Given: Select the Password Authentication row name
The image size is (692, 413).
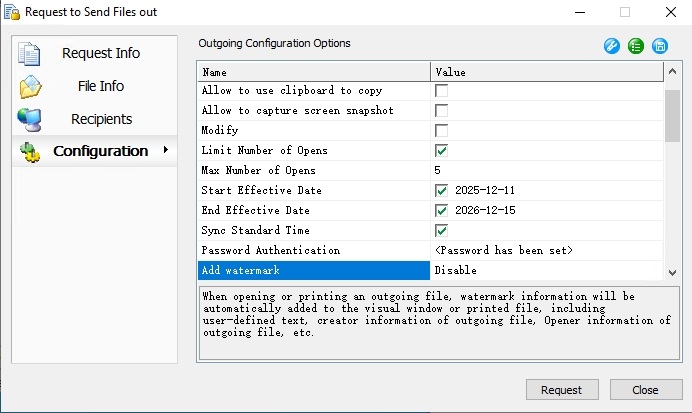Looking at the screenshot, I should (x=271, y=250).
